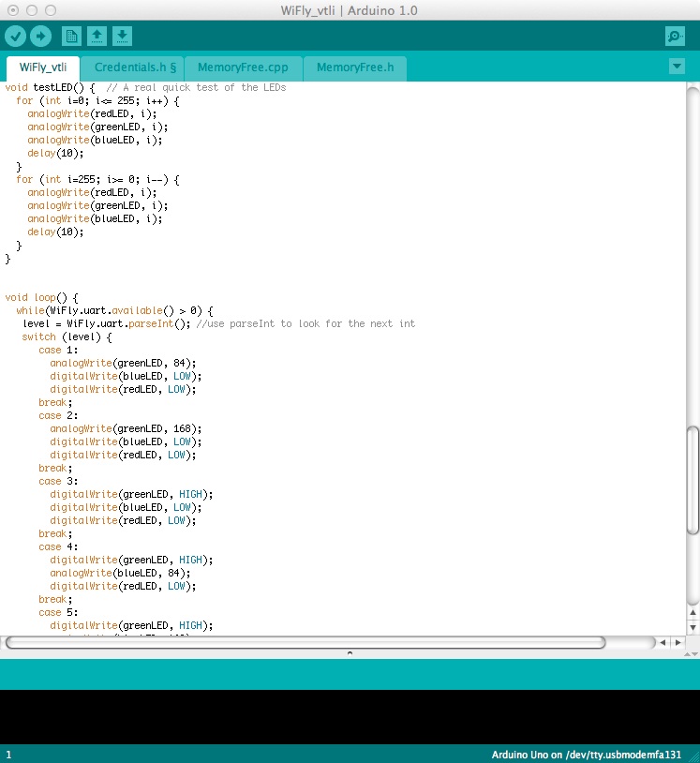Click the 'case 2:' line
The image size is (700, 763).
(x=58, y=415)
